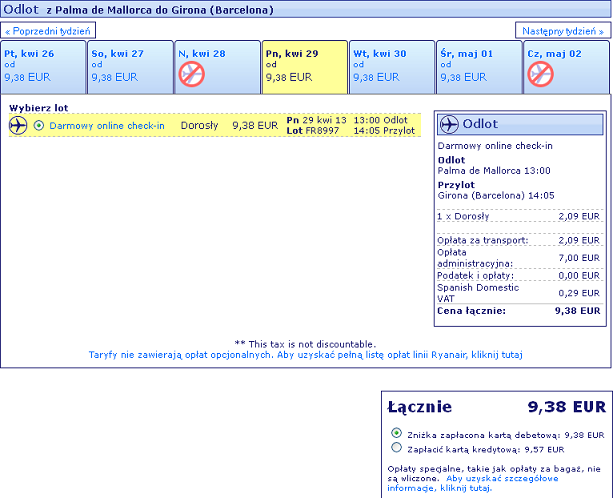Open the Pt, kwi 26 date tab
The height and width of the screenshot is (498, 613).
tap(43, 67)
